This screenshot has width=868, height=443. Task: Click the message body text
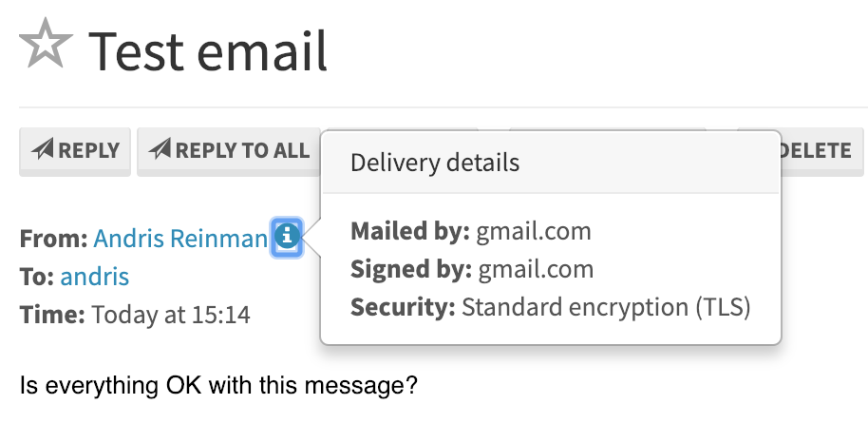218,385
